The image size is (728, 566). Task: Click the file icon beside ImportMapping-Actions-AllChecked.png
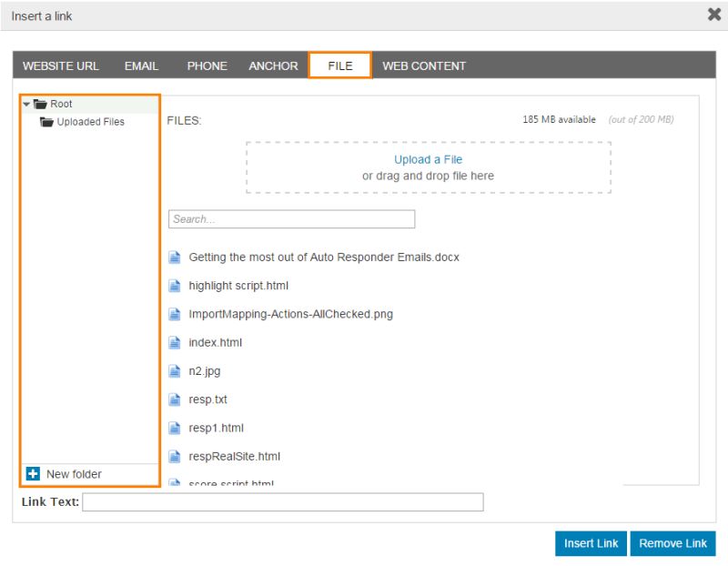tap(175, 314)
